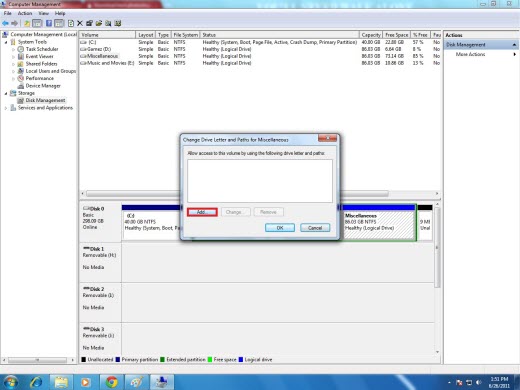Click the Cancel button in the dialog
Image resolution: width=520 pixels, height=390 pixels.
click(x=315, y=228)
